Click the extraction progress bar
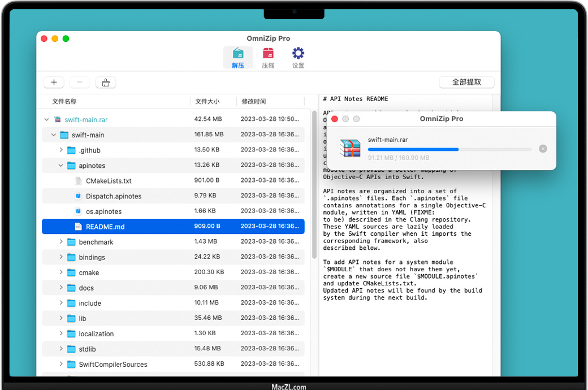This screenshot has width=588, height=390. click(x=449, y=150)
